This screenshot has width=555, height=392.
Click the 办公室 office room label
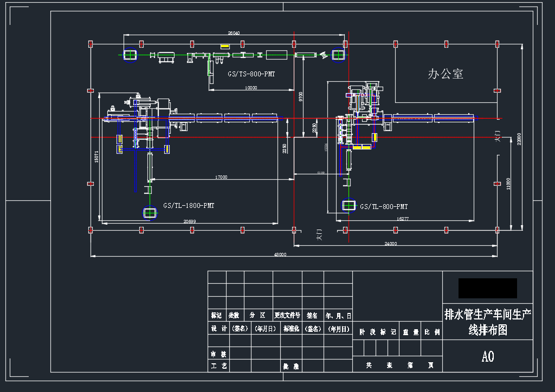pyautogui.click(x=446, y=74)
